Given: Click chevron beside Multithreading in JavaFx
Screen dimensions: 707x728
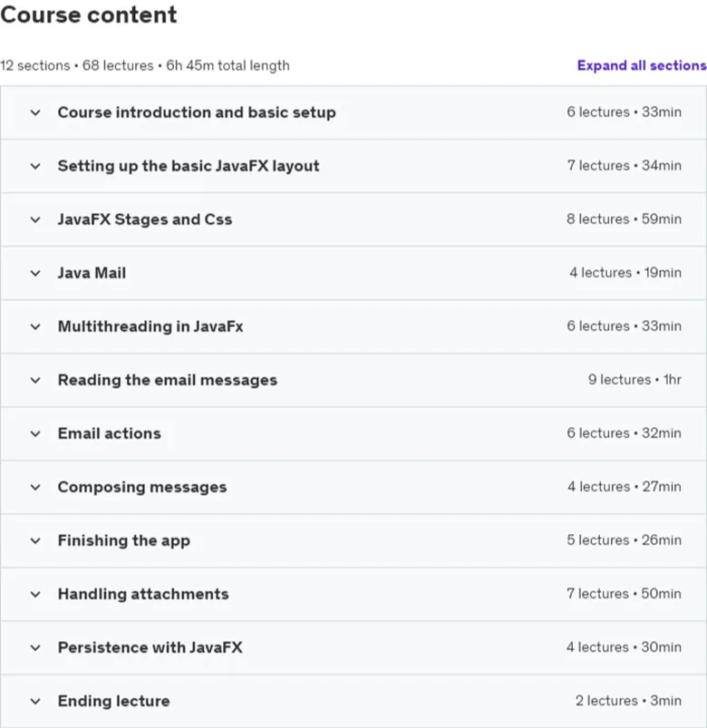Looking at the screenshot, I should (35, 327).
